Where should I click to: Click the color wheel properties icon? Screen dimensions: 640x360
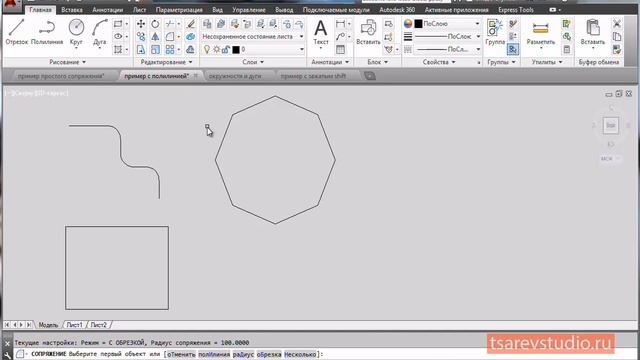[408, 24]
